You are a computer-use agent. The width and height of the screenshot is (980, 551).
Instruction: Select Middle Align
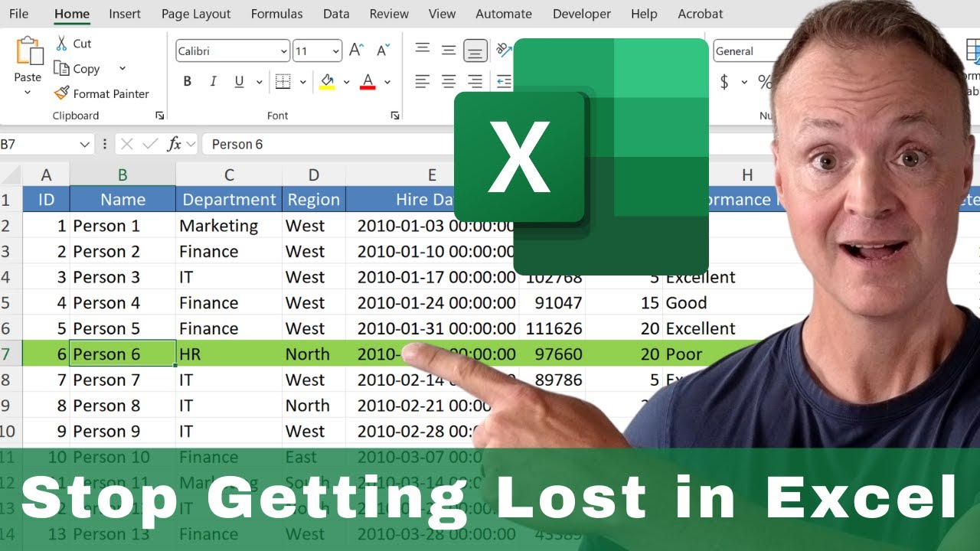[449, 51]
